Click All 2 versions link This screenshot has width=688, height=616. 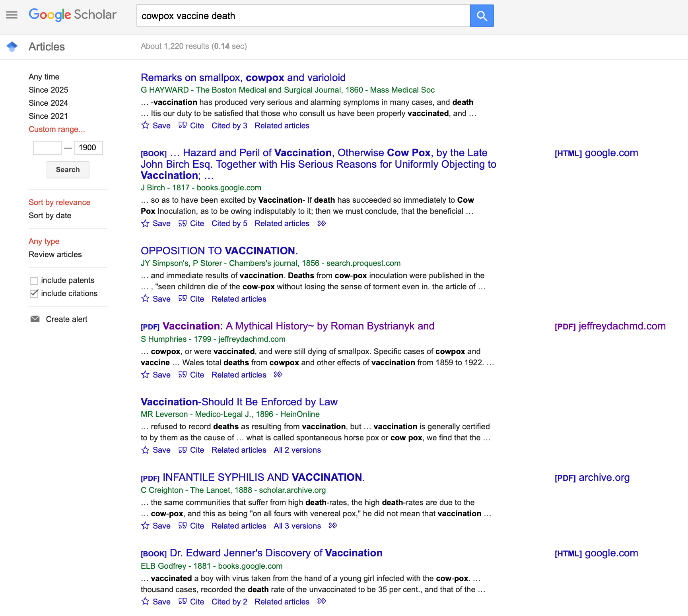(x=297, y=450)
